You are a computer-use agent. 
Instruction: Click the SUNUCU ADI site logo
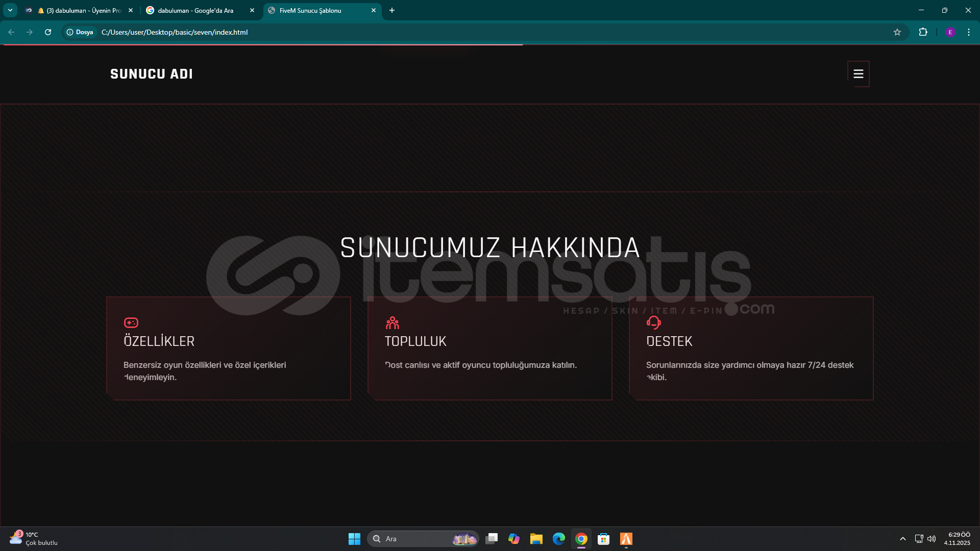(x=152, y=74)
